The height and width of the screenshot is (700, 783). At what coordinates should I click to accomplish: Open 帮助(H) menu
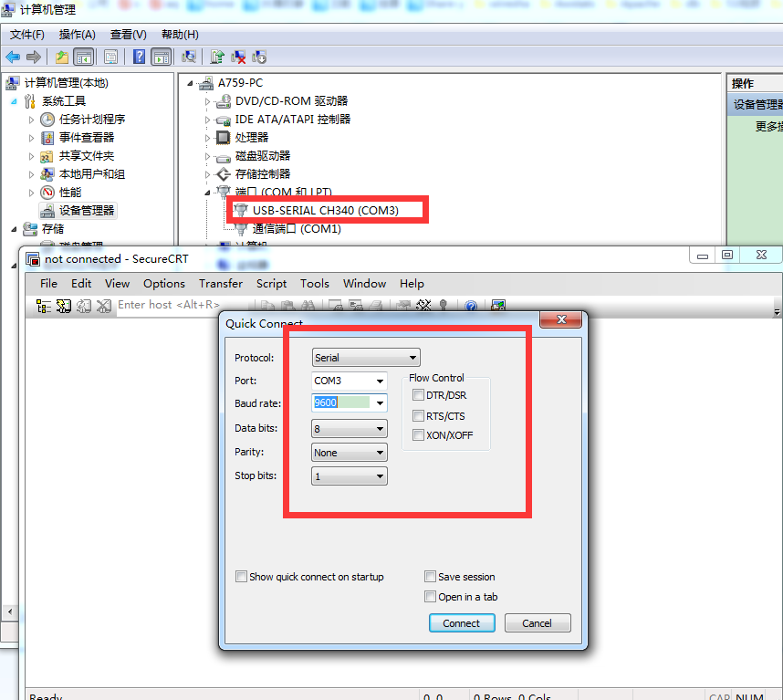click(x=180, y=35)
